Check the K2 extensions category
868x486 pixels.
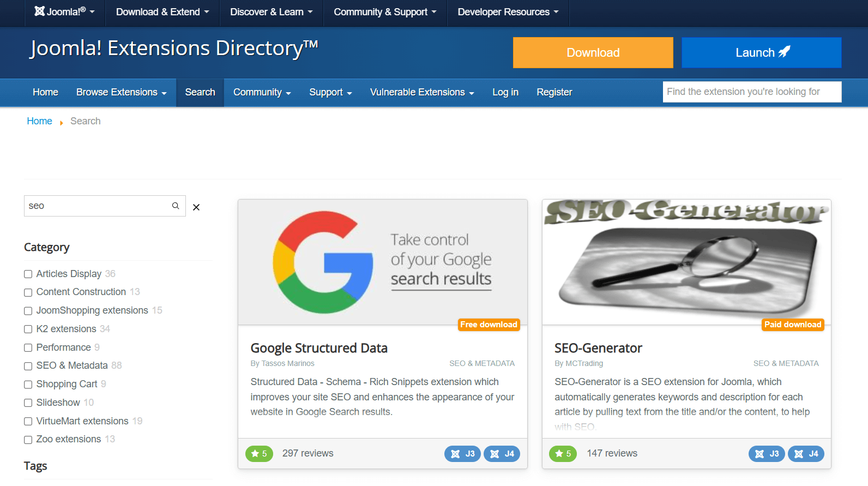[28, 329]
